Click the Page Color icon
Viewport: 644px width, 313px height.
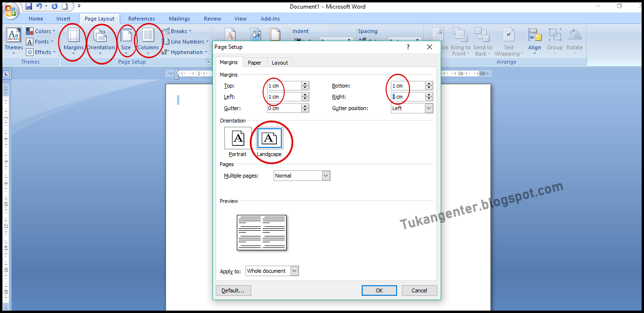coord(255,34)
